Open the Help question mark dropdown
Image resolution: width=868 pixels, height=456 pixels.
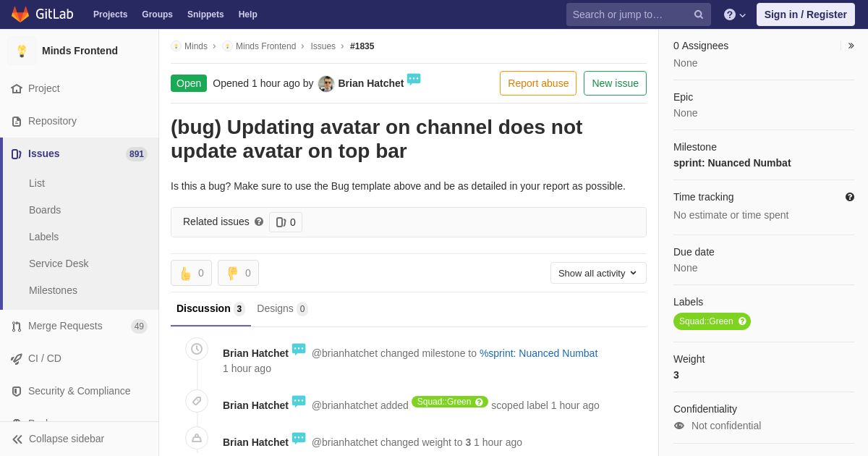[x=735, y=14]
